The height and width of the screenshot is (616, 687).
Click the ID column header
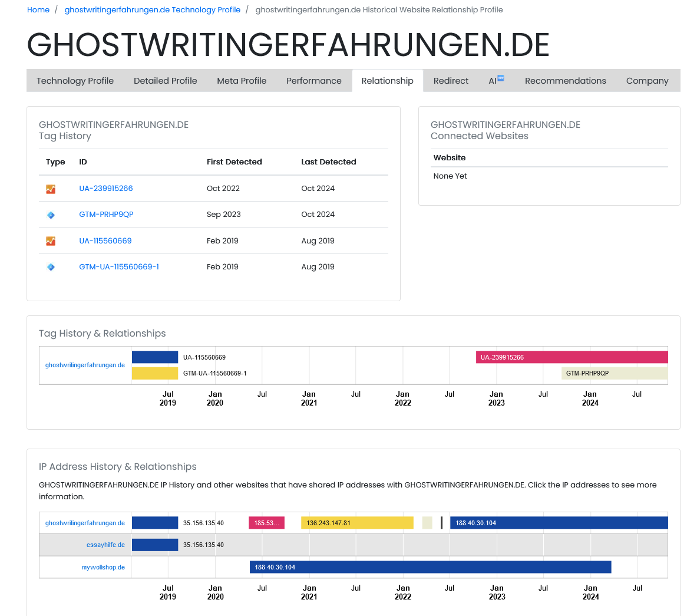coord(83,162)
